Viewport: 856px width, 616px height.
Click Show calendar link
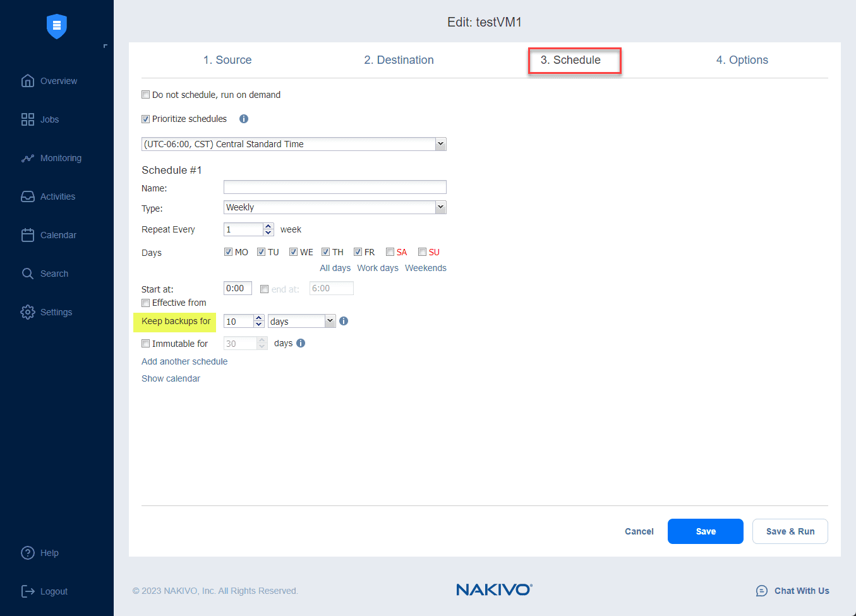pos(171,378)
